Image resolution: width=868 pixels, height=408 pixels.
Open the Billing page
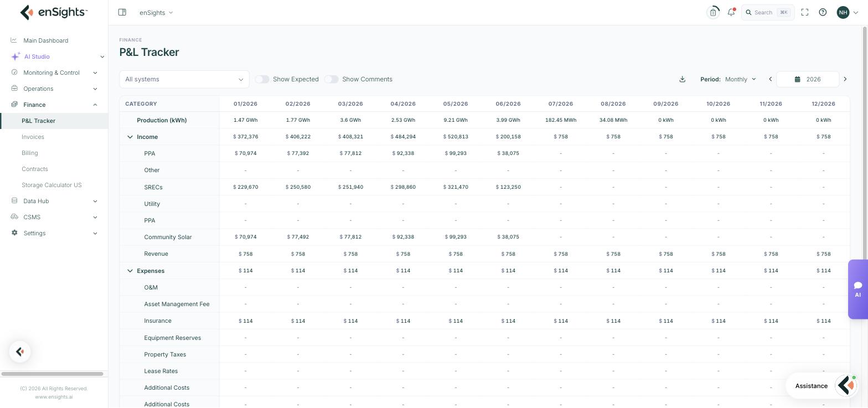tap(30, 153)
